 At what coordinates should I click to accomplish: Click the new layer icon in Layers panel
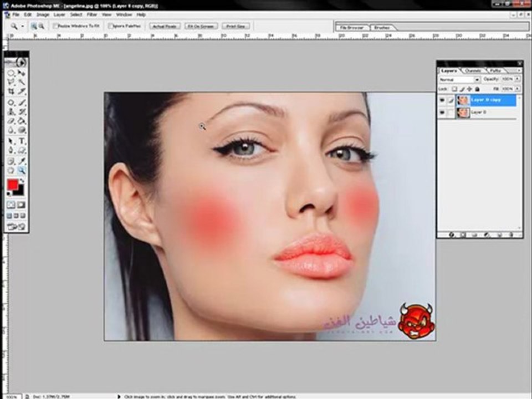pos(499,234)
